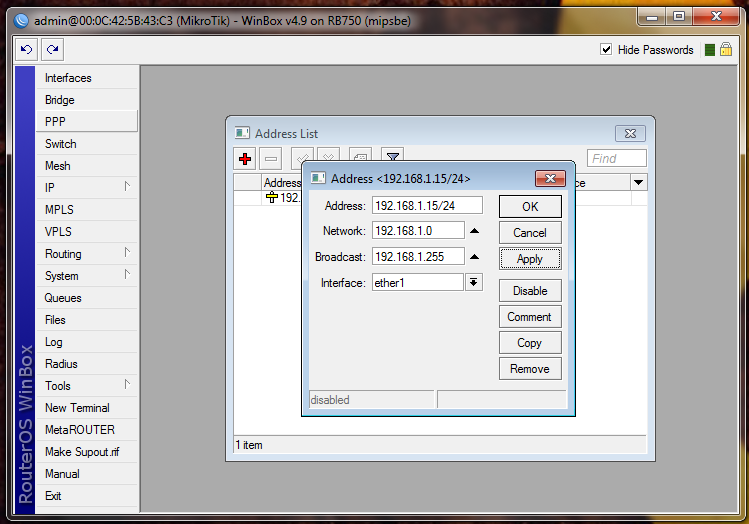Image resolution: width=749 pixels, height=524 pixels.
Task: Expand the System submenu
Action: coord(86,276)
